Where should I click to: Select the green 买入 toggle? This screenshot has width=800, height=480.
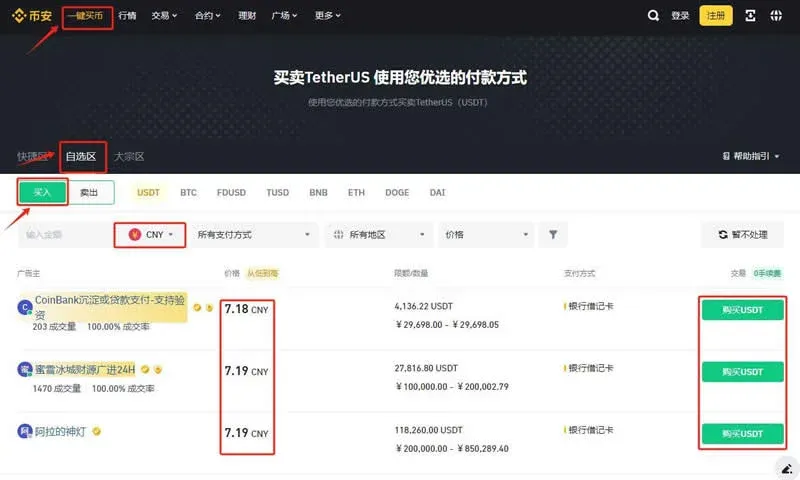(42, 192)
